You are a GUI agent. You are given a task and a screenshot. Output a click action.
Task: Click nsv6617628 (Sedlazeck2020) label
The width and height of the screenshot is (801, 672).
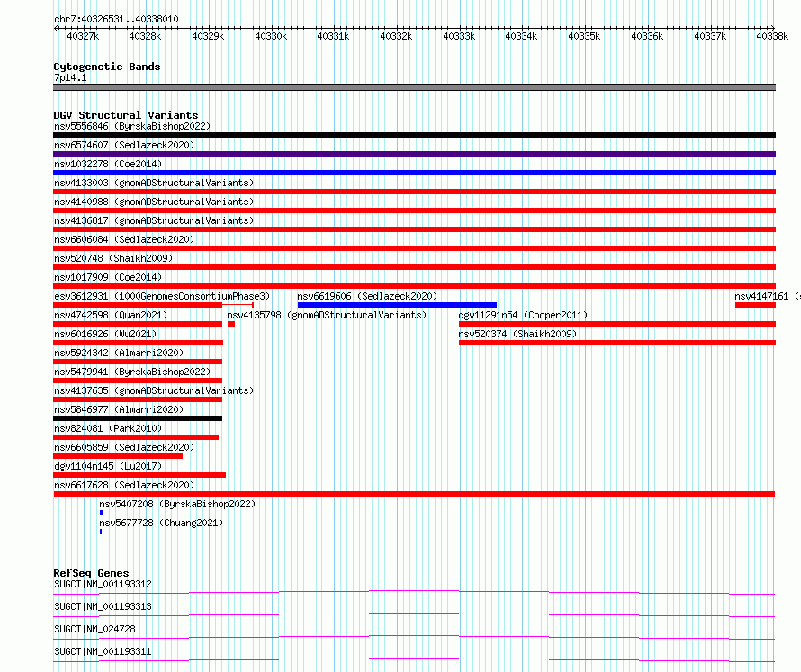coord(124,485)
